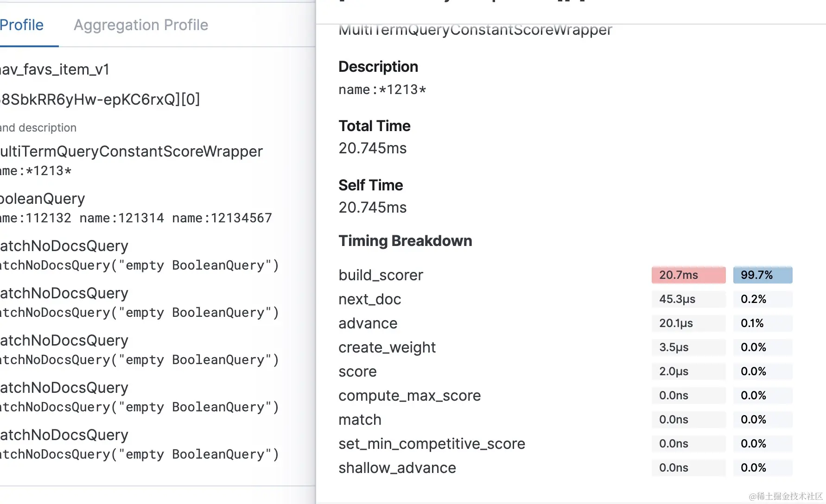Viewport: 826px width, 504px height.
Task: Expand the shard row ending in epKC6rxQ][0]
Action: (x=100, y=99)
